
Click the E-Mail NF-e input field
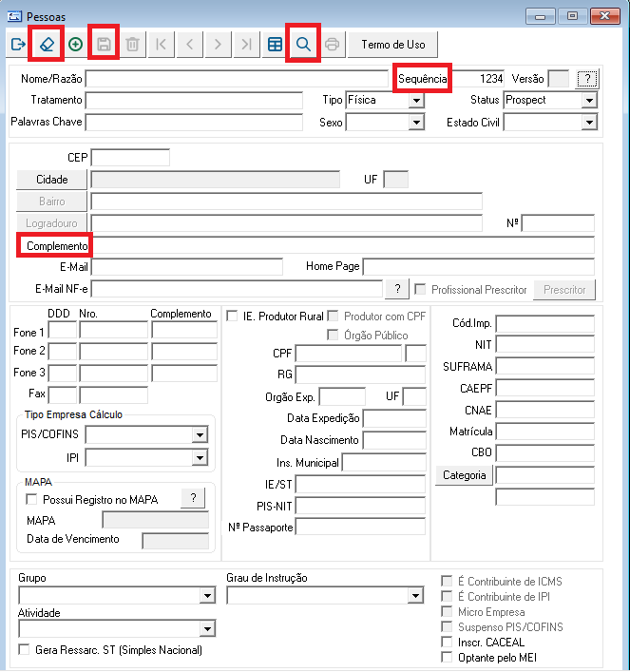237,289
